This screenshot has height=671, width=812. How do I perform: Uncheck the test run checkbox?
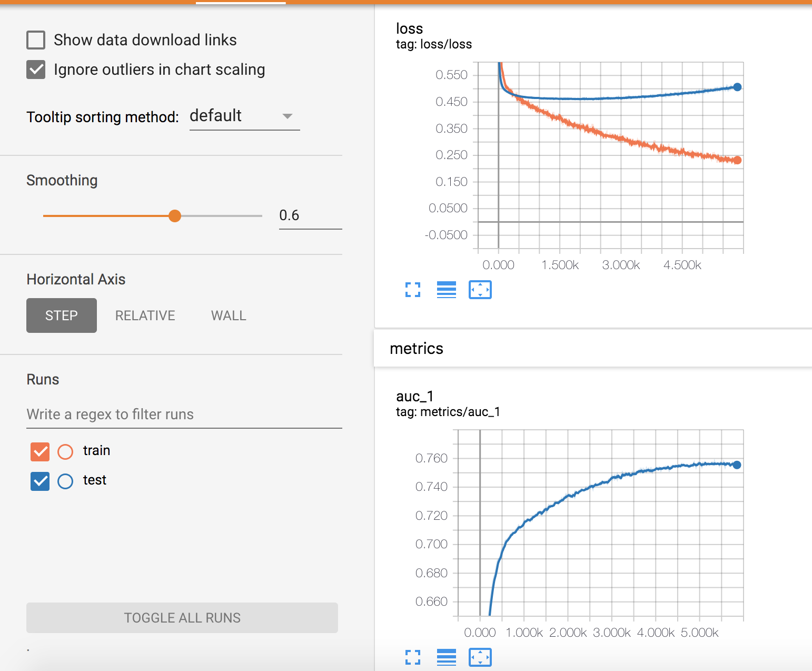click(40, 481)
